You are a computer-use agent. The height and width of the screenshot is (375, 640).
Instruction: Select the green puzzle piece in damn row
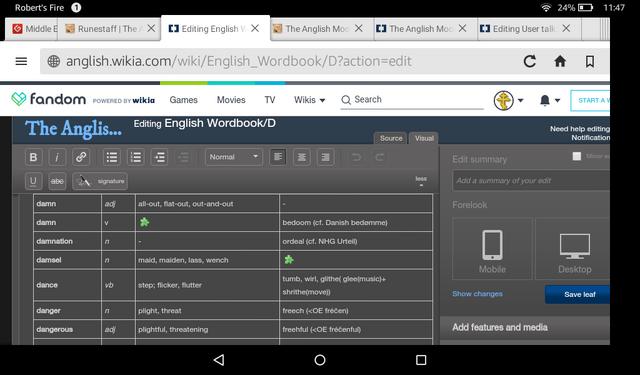(144, 222)
